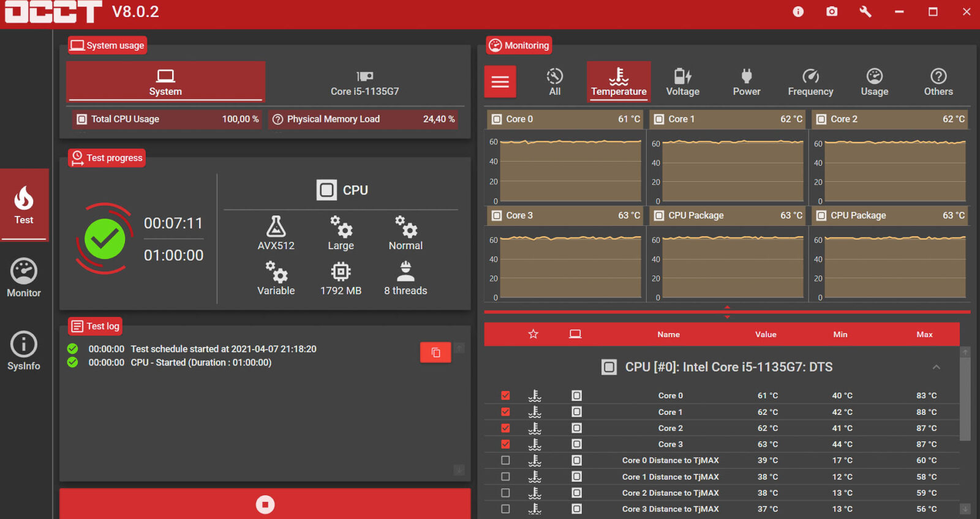
Task: Click the Name column header
Action: click(669, 334)
